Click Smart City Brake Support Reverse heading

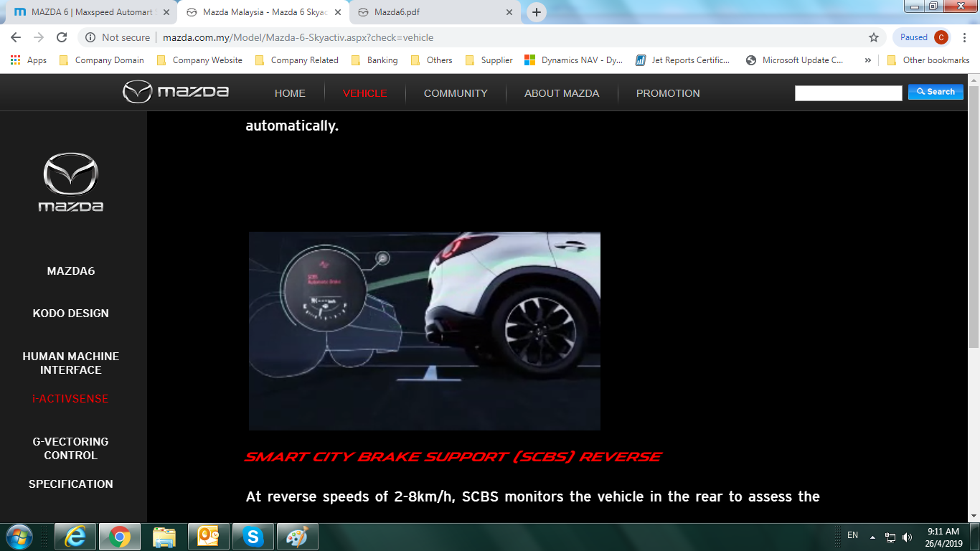pos(453,457)
